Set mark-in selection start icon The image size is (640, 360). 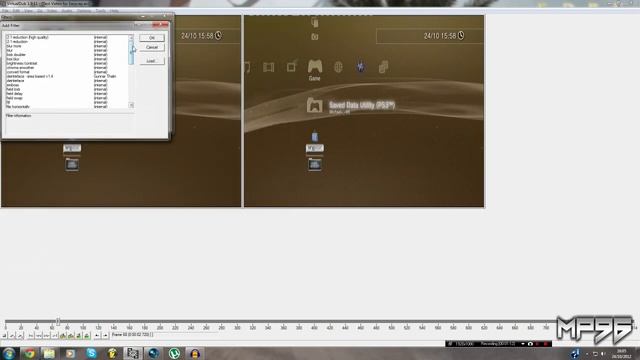tap(97, 335)
